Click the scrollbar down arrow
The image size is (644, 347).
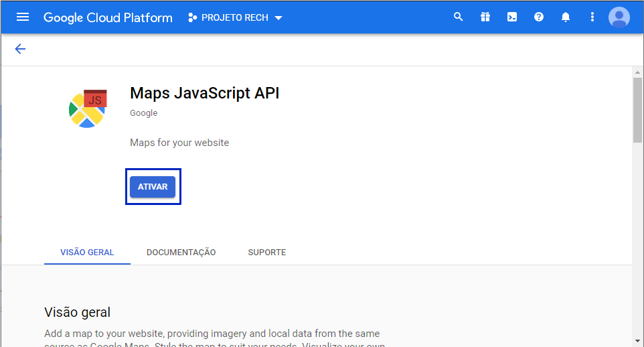coord(637,341)
